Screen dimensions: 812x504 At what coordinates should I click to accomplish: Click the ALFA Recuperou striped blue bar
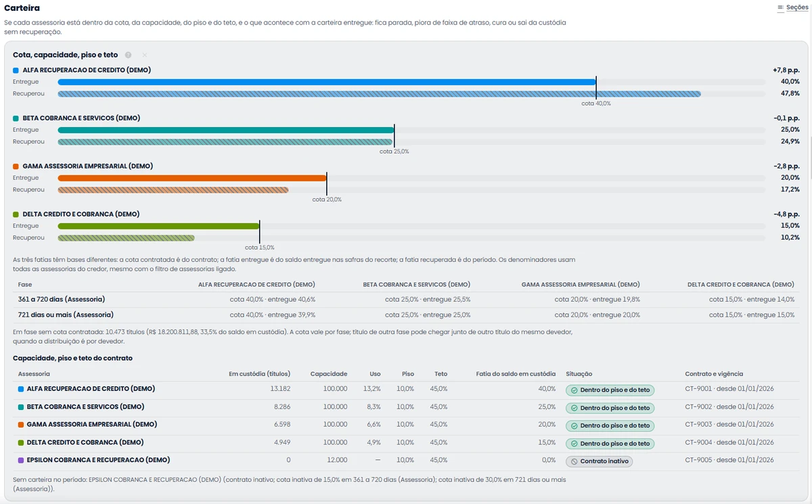coord(380,94)
